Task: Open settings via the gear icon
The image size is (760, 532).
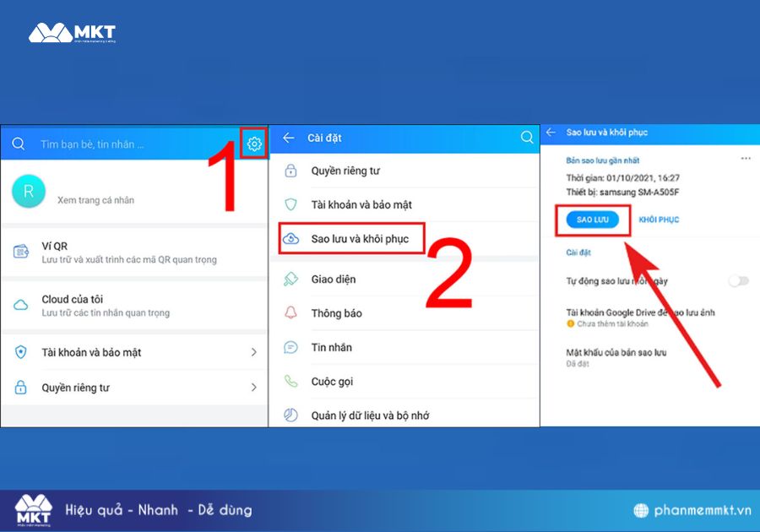Action: click(x=254, y=144)
